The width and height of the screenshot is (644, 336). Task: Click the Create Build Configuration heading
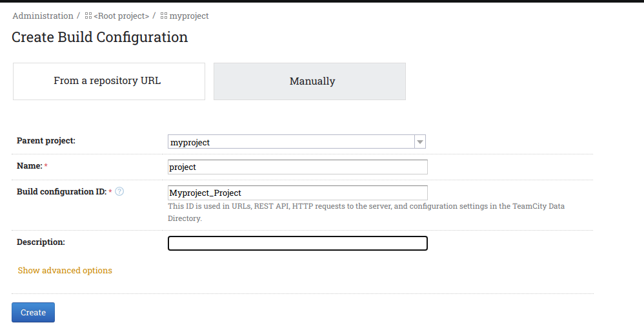click(100, 37)
